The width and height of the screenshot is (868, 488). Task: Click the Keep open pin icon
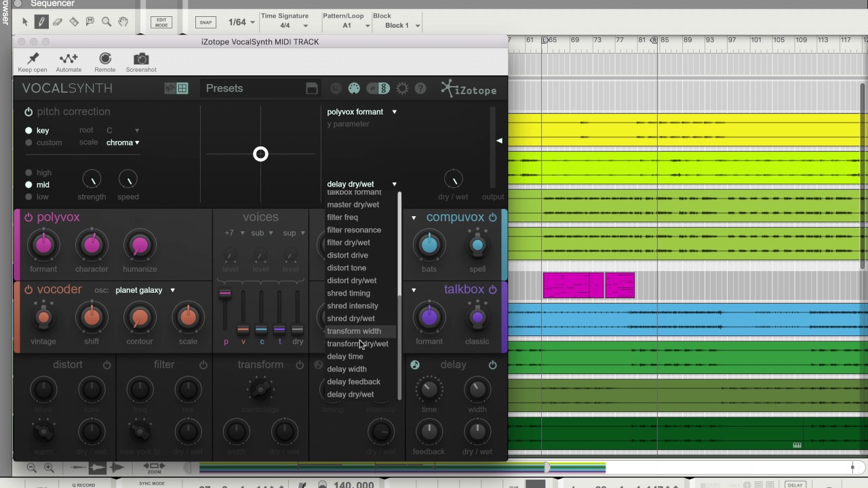tap(33, 59)
